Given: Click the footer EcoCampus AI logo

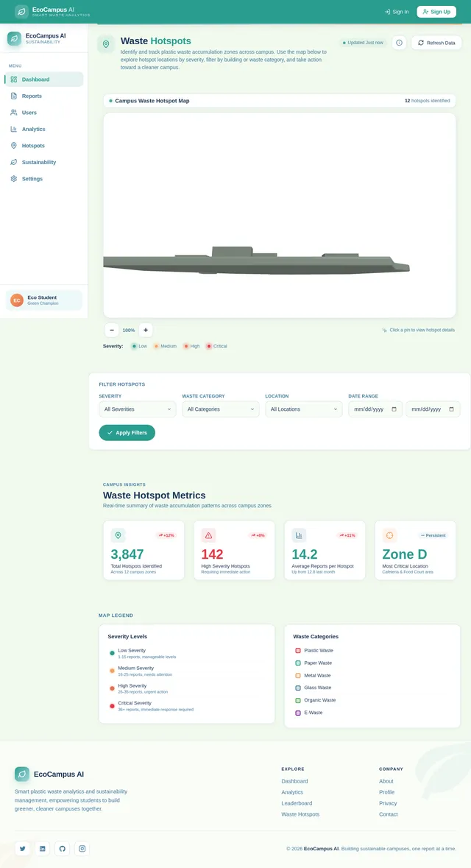Looking at the screenshot, I should [21, 774].
